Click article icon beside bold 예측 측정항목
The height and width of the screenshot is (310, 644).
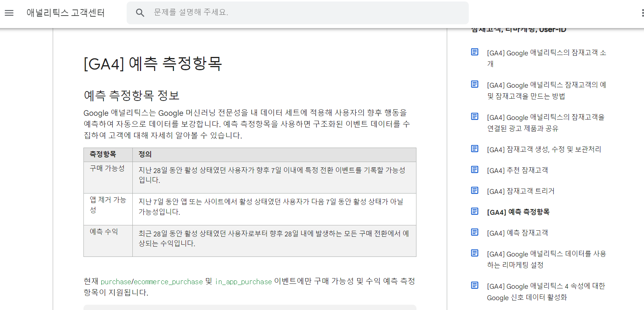click(474, 211)
